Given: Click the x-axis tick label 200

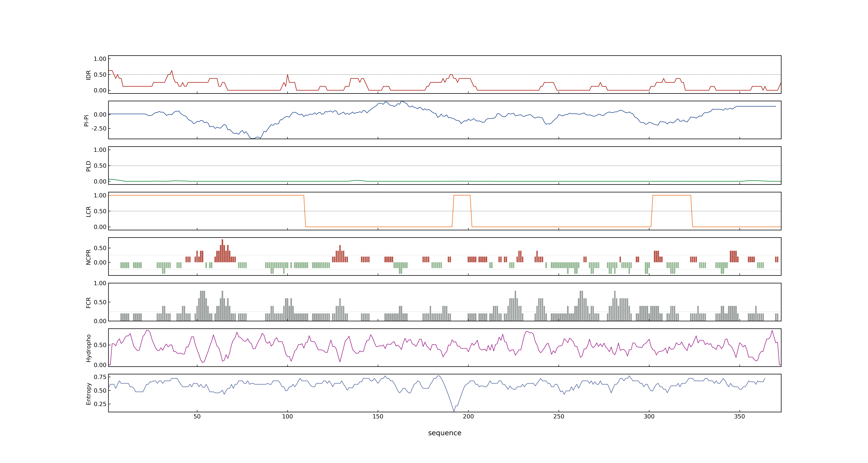Looking at the screenshot, I should (x=468, y=416).
